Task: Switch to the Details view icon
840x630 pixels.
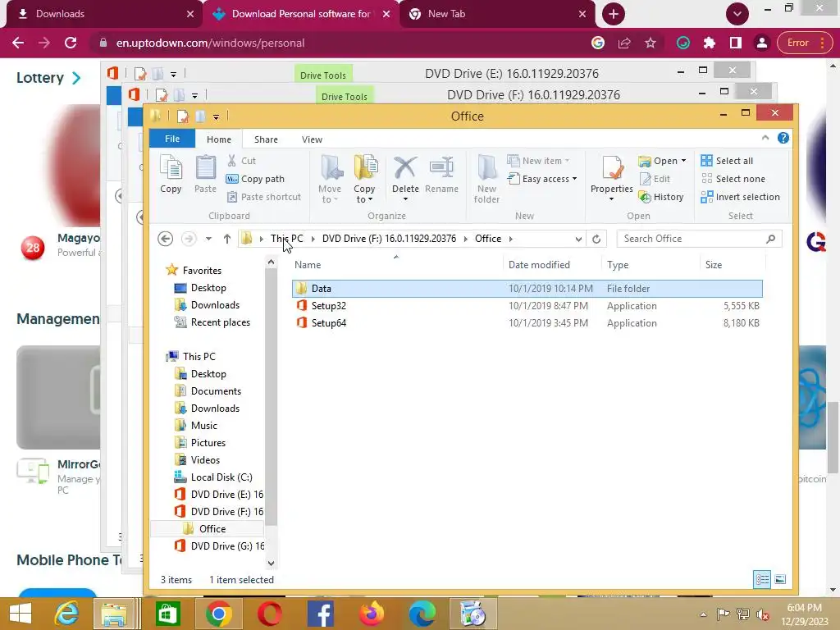Action: click(762, 579)
